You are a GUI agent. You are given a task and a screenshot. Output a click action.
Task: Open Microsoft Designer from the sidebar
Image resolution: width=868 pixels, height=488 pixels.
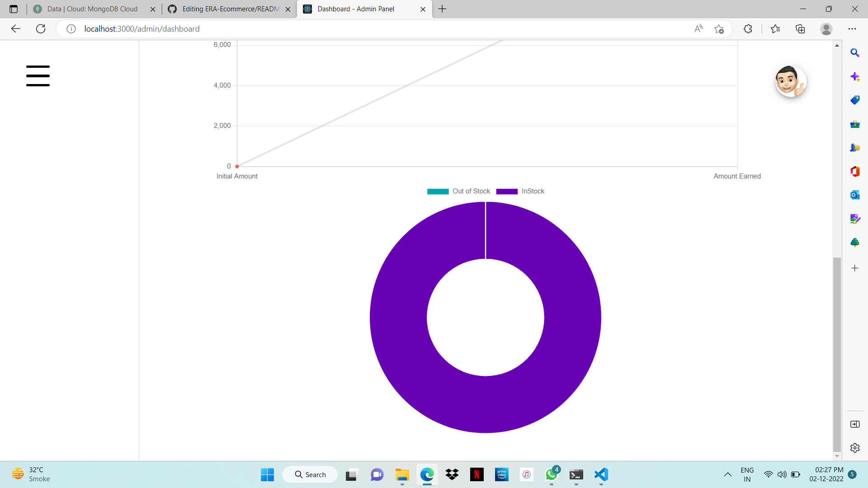coord(855,219)
